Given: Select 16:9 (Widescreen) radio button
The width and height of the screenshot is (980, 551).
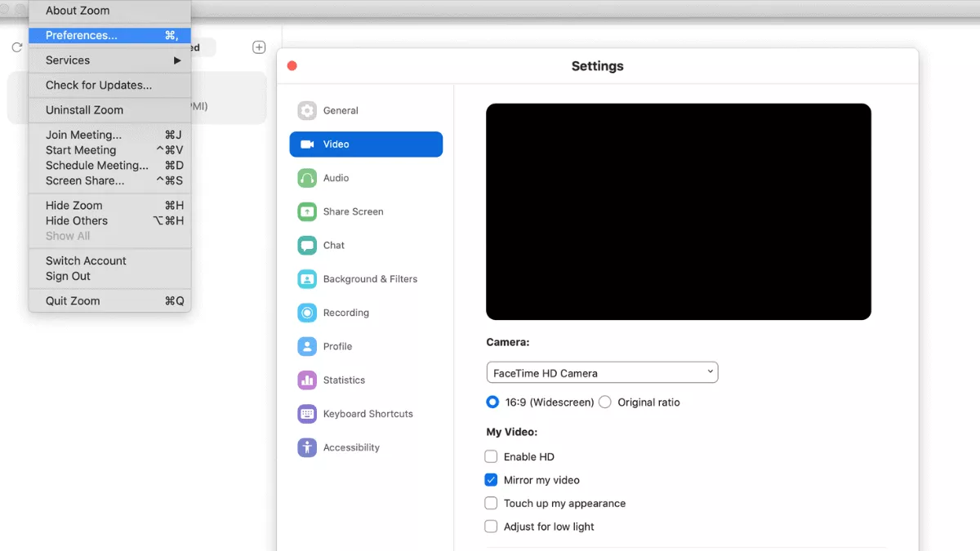Looking at the screenshot, I should (492, 402).
